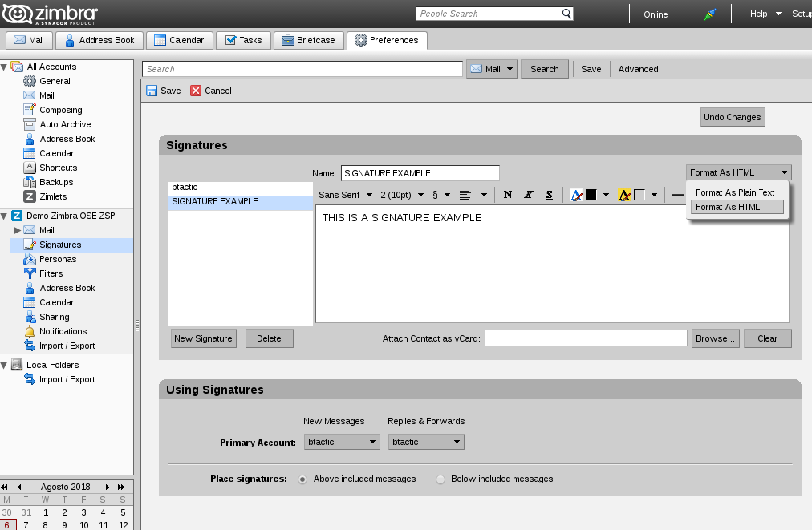This screenshot has height=530, width=812.
Task: Open Personas preferences
Action: click(57, 259)
